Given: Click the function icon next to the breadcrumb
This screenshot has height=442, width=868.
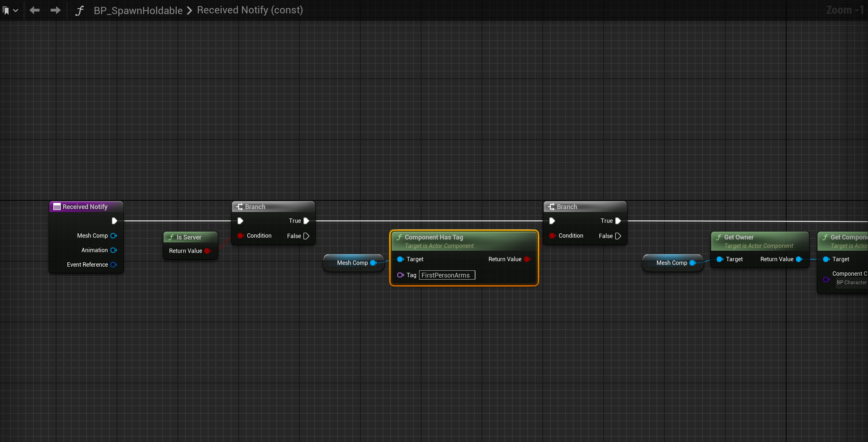Looking at the screenshot, I should 79,11.
